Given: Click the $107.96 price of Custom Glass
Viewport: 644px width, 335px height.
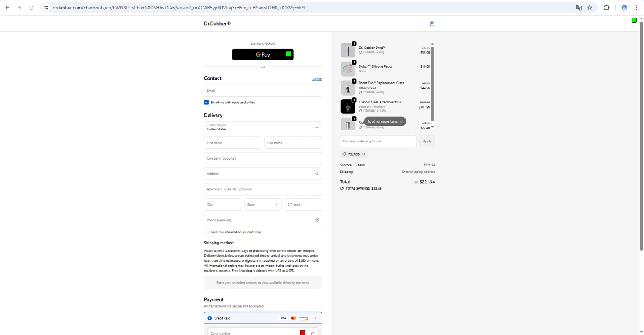Looking at the screenshot, I should click(424, 107).
